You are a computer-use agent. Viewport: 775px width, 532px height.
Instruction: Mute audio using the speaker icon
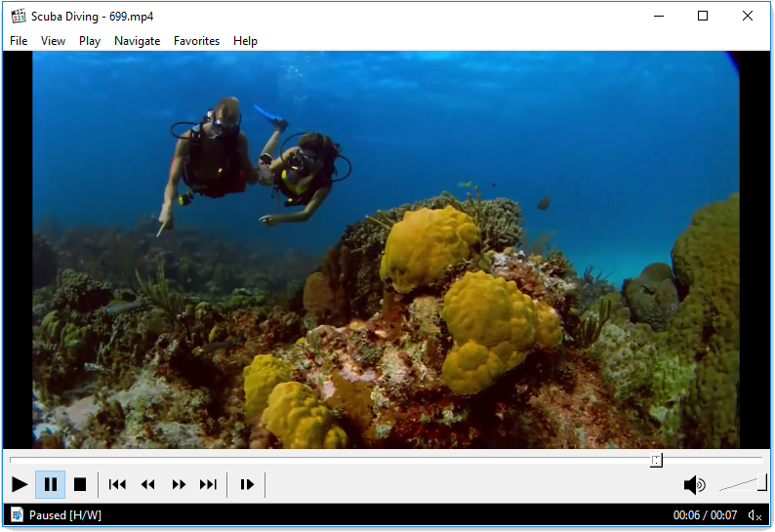pos(694,485)
